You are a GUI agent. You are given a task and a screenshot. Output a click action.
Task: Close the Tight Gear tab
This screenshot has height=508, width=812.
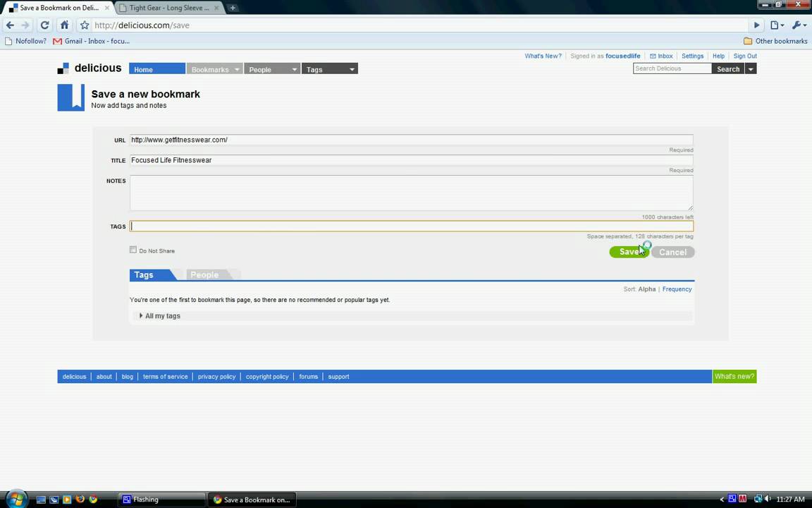tap(216, 8)
